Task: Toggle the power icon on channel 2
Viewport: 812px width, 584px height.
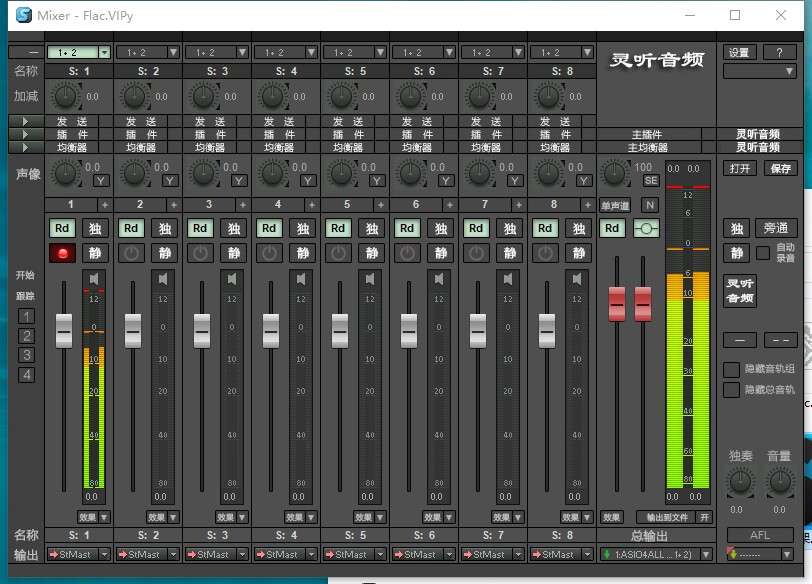Action: 132,253
